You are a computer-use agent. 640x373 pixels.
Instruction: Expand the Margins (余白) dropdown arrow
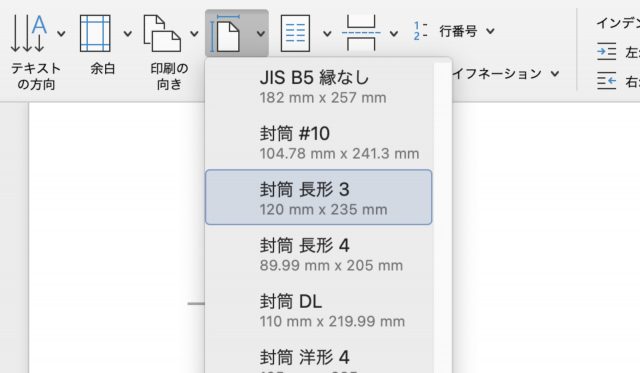point(128,33)
